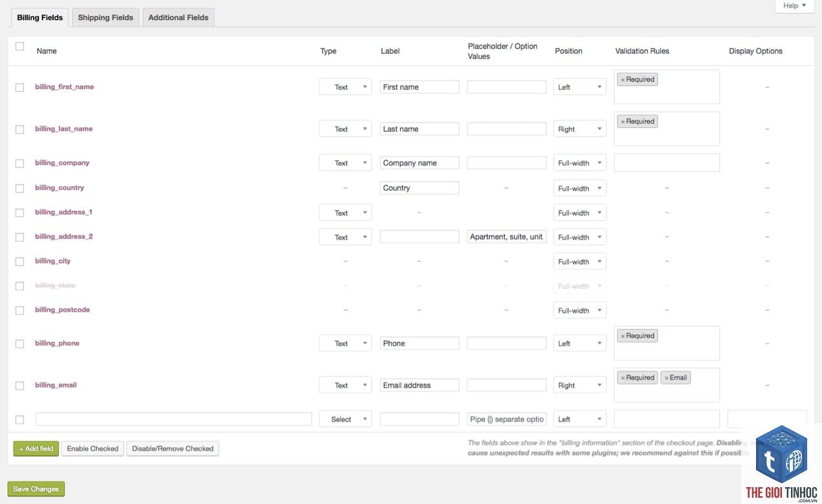This screenshot has height=504, width=822.
Task: Open Type dropdown for billing_last_name
Action: [345, 129]
